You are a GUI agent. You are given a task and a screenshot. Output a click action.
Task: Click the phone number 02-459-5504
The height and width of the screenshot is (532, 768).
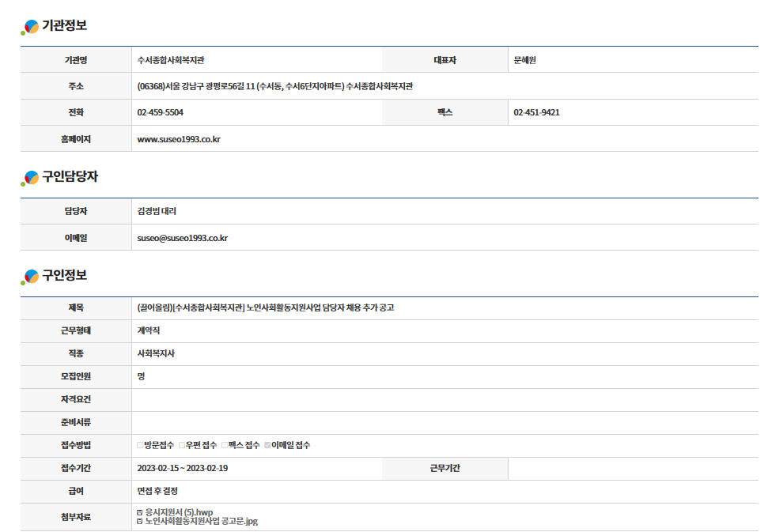tap(160, 112)
